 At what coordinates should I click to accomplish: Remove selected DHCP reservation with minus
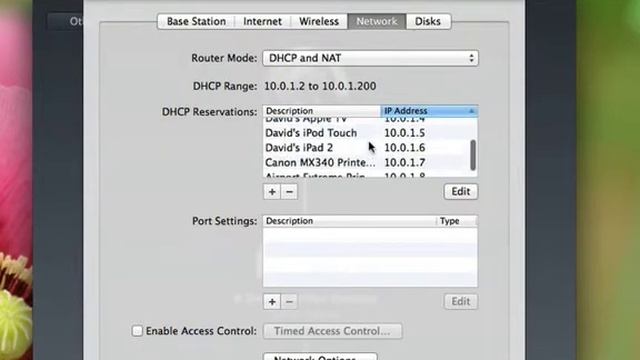pos(289,192)
